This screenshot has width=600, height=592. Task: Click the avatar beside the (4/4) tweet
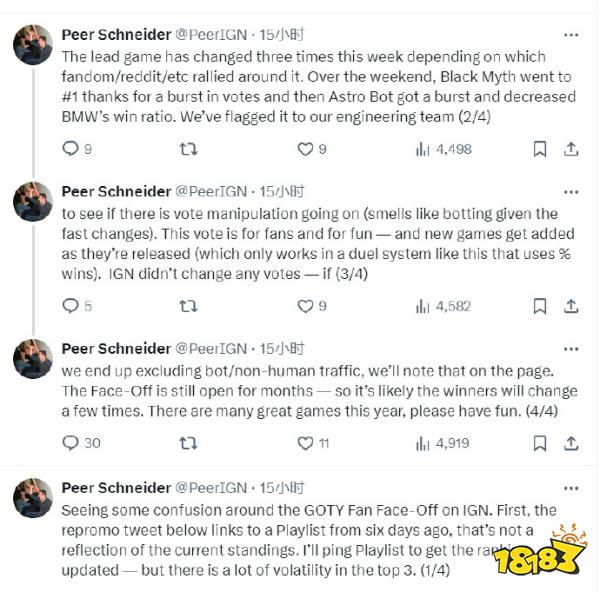pos(33,358)
